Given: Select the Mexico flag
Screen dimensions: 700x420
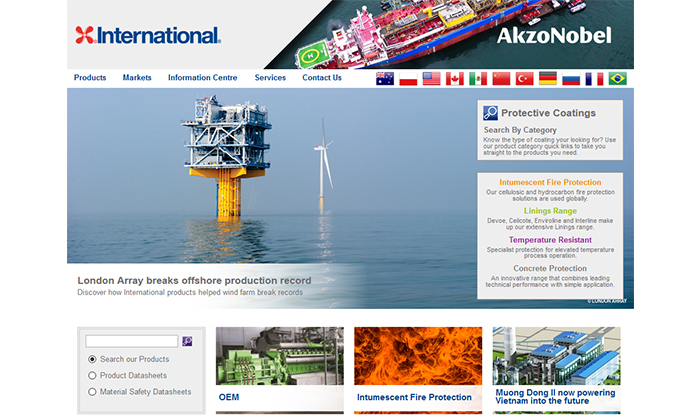Looking at the screenshot, I should point(478,79).
